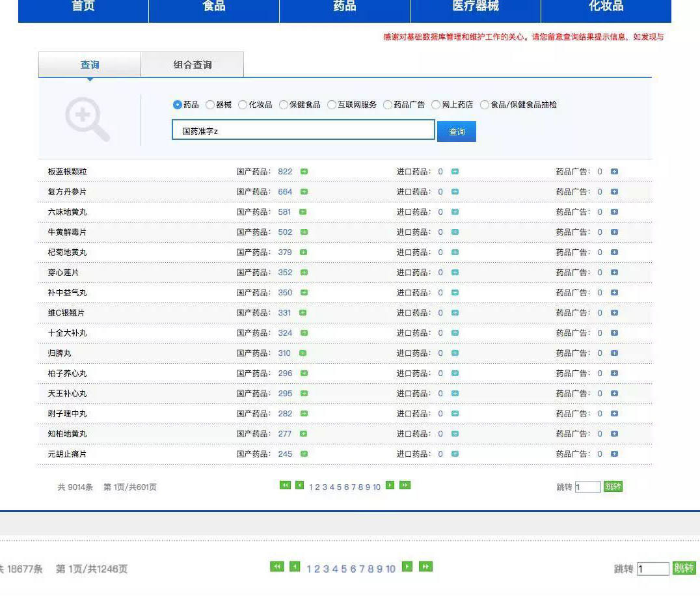Expand domestic drugs for 牛黄解毒片

coord(304,232)
